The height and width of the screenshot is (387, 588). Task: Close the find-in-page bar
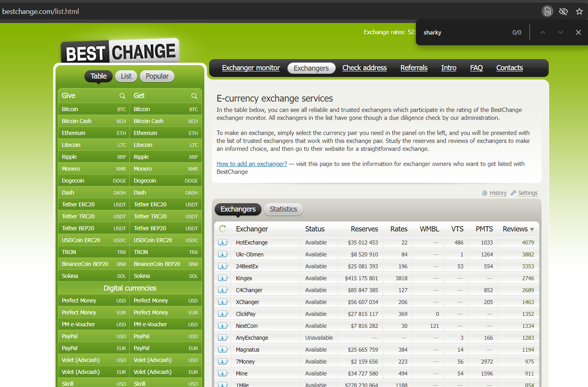[578, 32]
